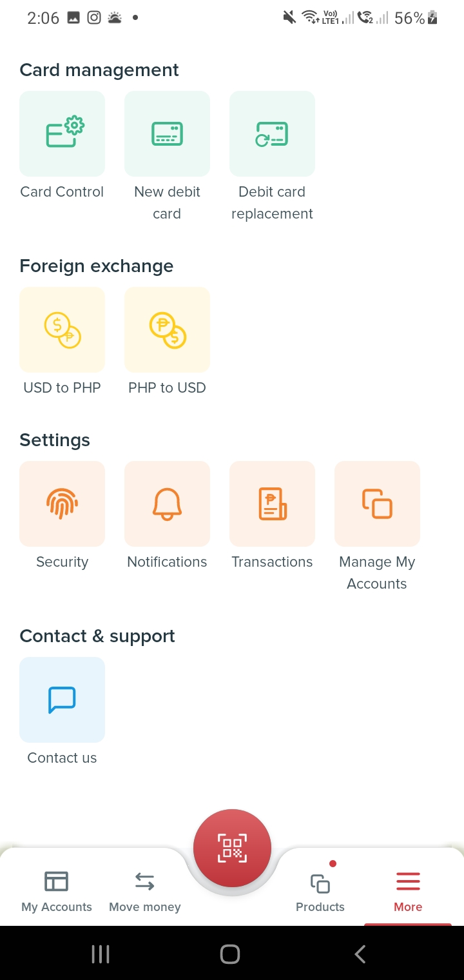The width and height of the screenshot is (464, 980).
Task: Tap the New debit card icon
Action: tap(167, 133)
